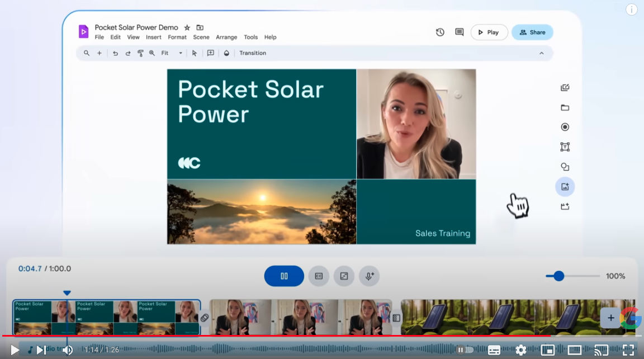Open the Scene menu

pyautogui.click(x=201, y=37)
